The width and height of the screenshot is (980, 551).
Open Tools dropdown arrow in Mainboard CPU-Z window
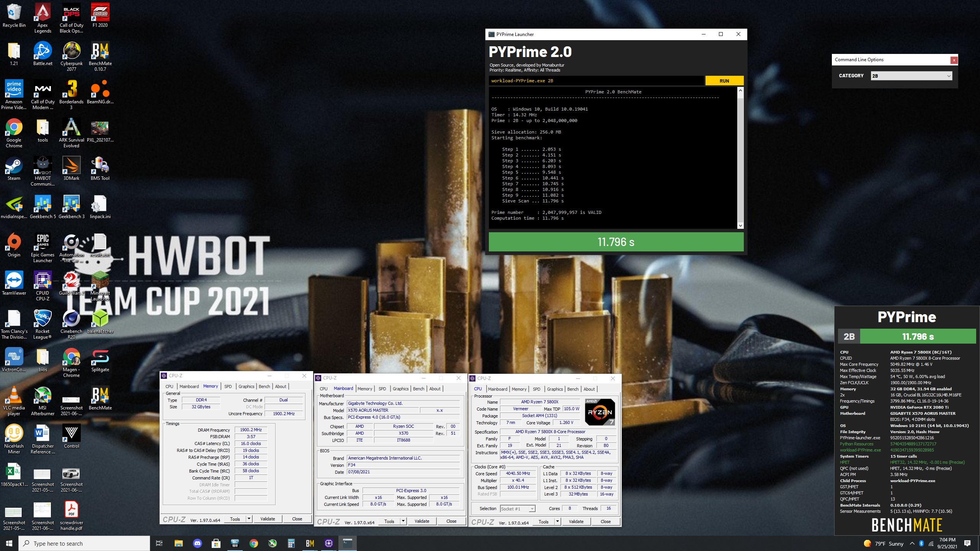[x=403, y=521]
